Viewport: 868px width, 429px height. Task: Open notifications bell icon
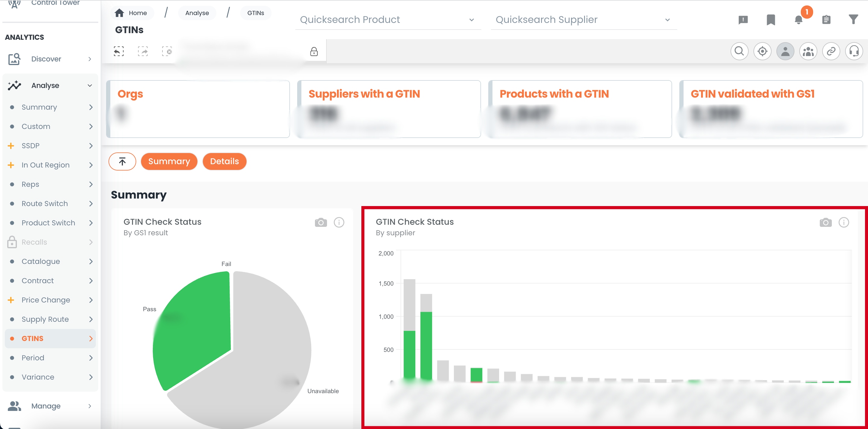(799, 20)
